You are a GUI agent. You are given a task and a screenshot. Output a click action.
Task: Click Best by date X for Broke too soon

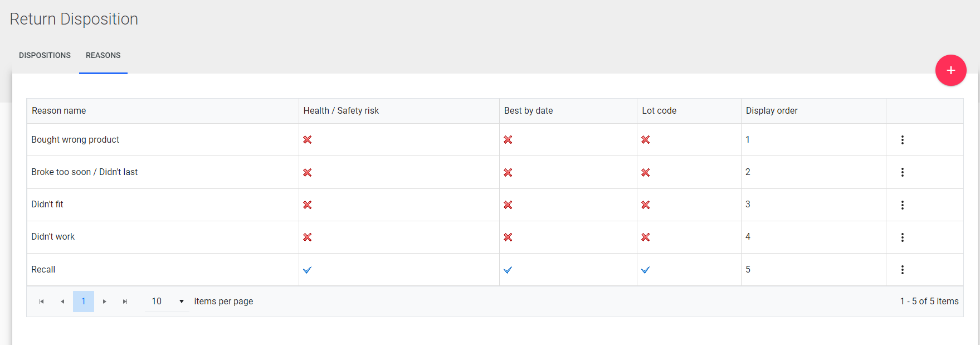click(508, 173)
